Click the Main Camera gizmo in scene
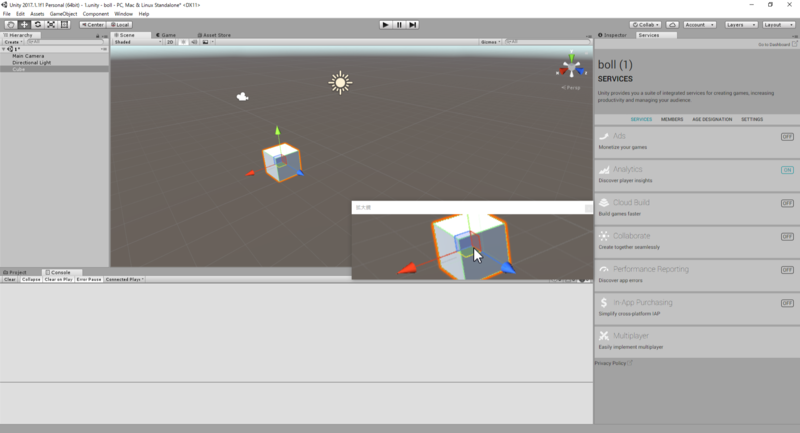 [x=242, y=96]
